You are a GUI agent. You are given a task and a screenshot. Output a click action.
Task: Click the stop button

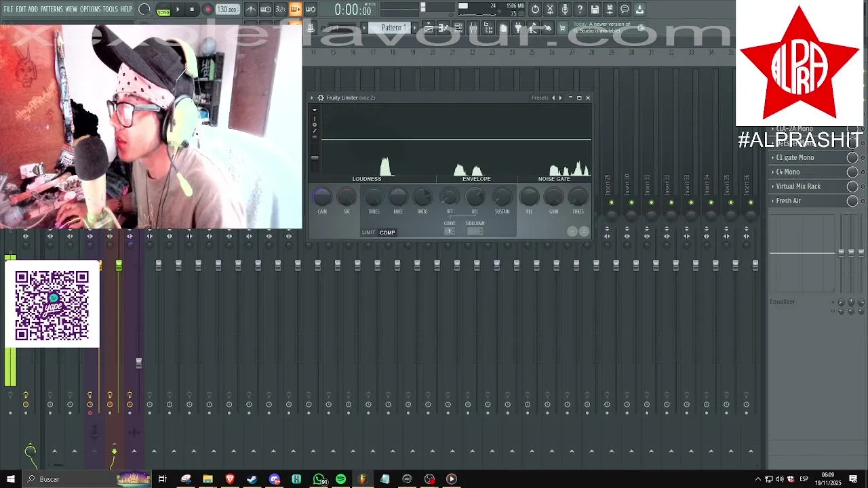coord(192,9)
